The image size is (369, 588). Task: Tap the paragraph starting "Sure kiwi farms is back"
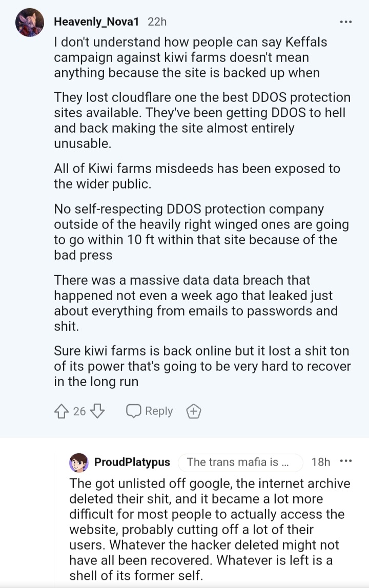point(202,366)
